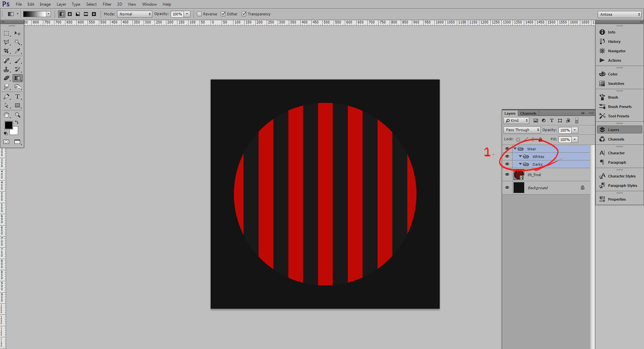Screen dimensions: 644x349
Task: Switch to the Channels tab
Action: [528, 113]
